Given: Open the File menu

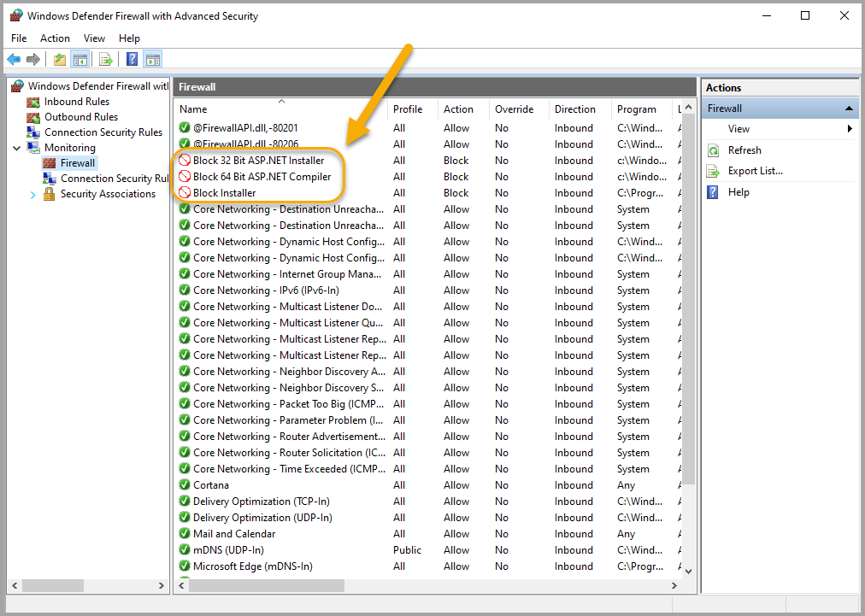Looking at the screenshot, I should [19, 38].
